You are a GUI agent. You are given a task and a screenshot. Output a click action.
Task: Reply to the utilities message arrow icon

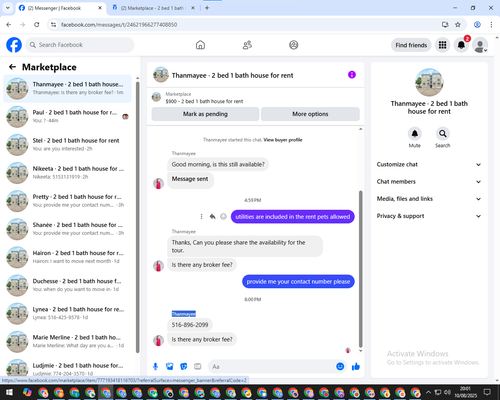click(x=212, y=217)
